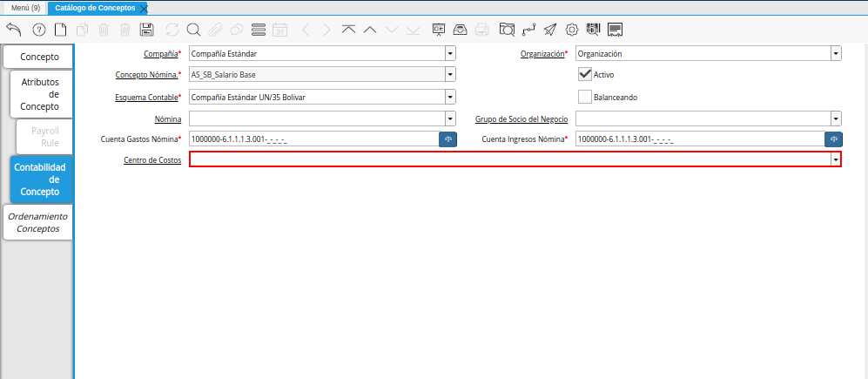Open Requests paper plane icon
This screenshot has width=868, height=379.
[549, 30]
